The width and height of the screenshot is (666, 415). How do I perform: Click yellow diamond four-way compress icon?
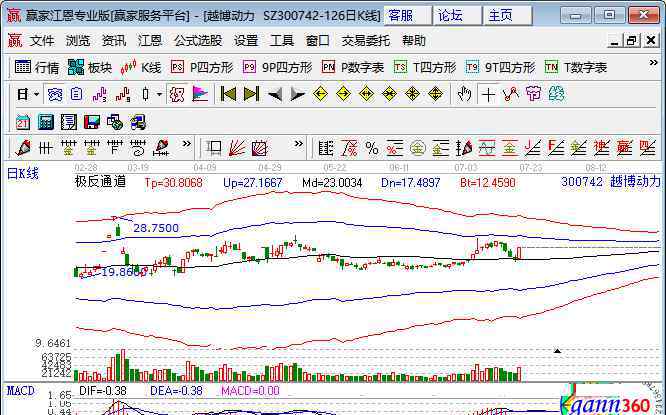coord(412,94)
